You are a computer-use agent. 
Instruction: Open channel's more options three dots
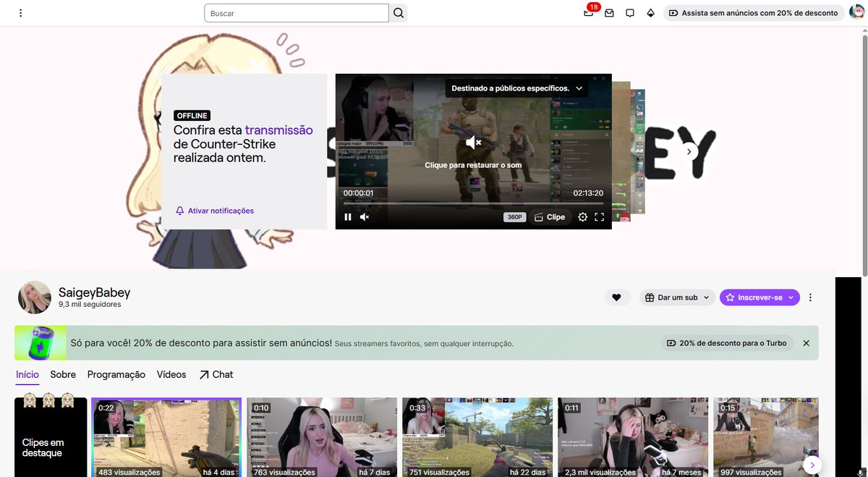(x=811, y=297)
